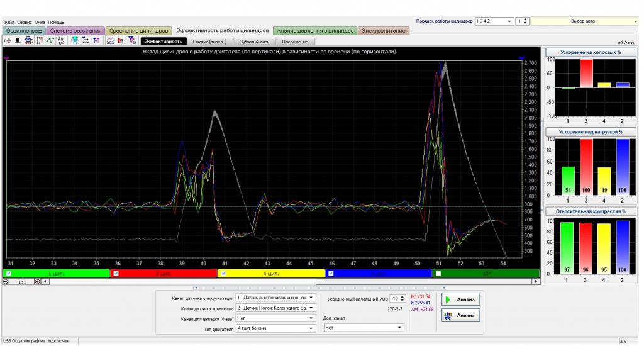Click the bold B toolbar icon
This screenshot has height=346, width=644.
18,41
